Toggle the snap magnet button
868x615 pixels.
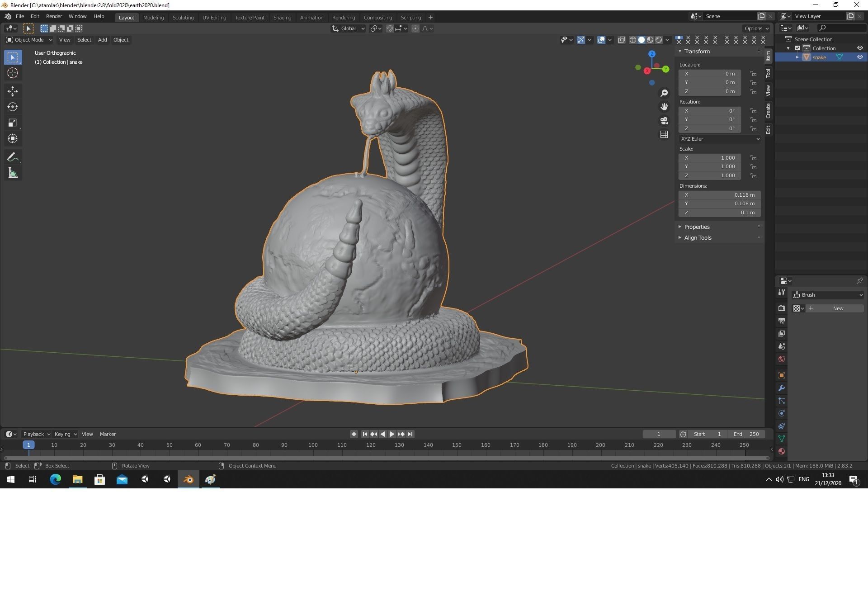pos(389,28)
